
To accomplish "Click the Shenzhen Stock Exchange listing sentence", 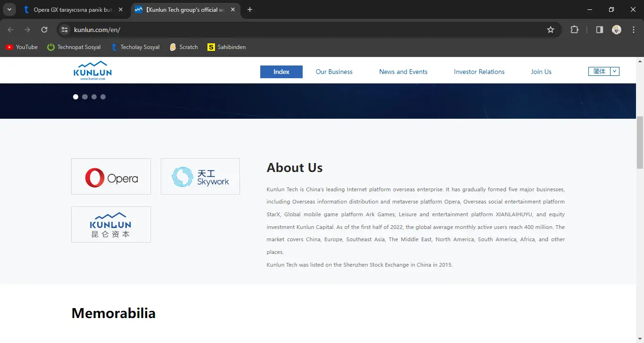I will pyautogui.click(x=360, y=265).
